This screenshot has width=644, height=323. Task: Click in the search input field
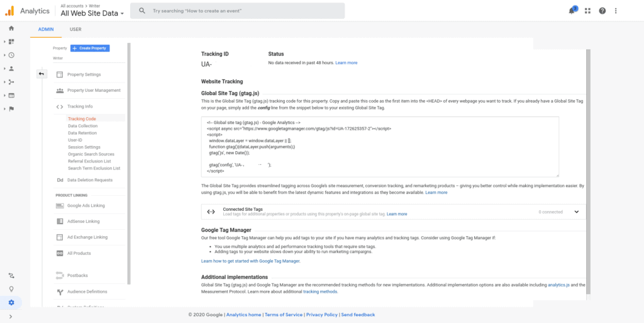click(x=237, y=11)
